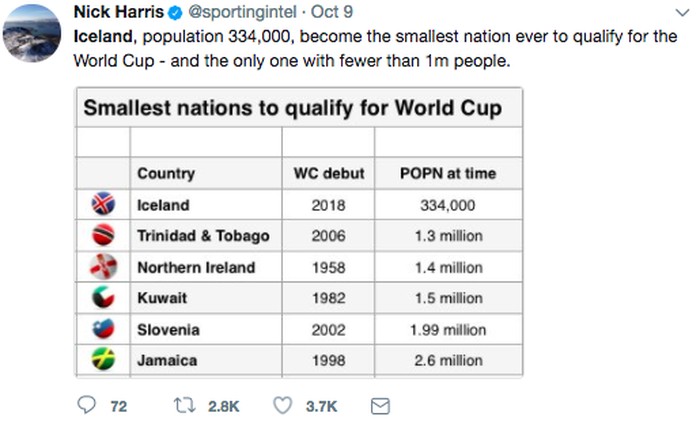Click the Trinidad & Tobago flag icon
Image resolution: width=700 pixels, height=428 pixels.
point(104,236)
